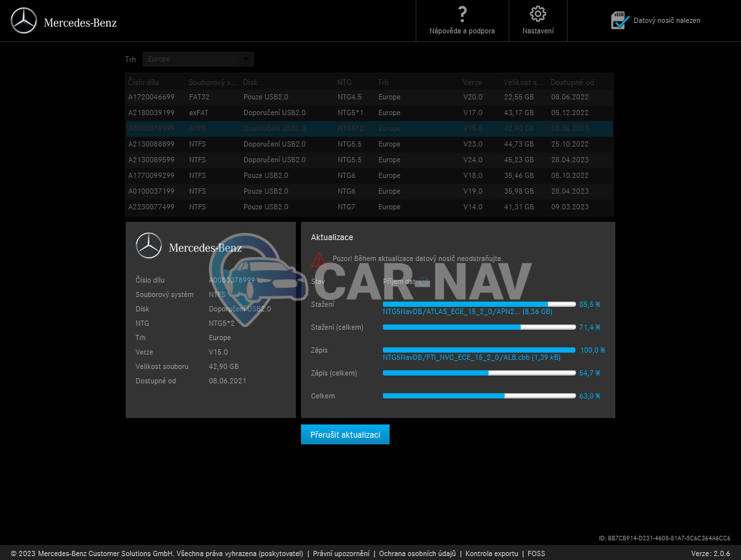Click the download file name NTG5NavDB/ATLAS_ECE_15_2_0
Screen dimensions: 741x560
tap(467, 311)
